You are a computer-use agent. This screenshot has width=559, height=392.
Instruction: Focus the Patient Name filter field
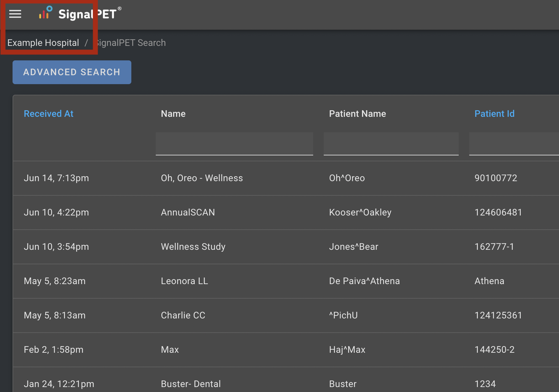pyautogui.click(x=391, y=144)
